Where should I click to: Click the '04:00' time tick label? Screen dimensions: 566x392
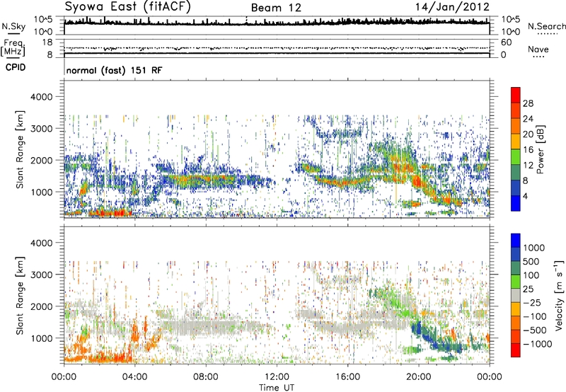(x=134, y=377)
